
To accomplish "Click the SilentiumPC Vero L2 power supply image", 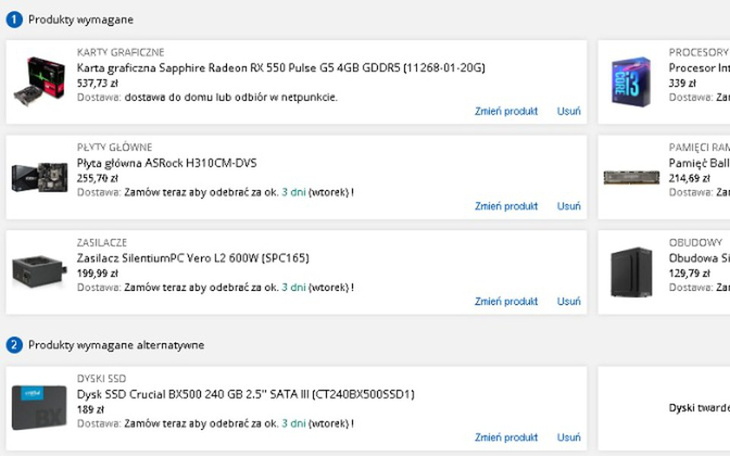I will [40, 272].
